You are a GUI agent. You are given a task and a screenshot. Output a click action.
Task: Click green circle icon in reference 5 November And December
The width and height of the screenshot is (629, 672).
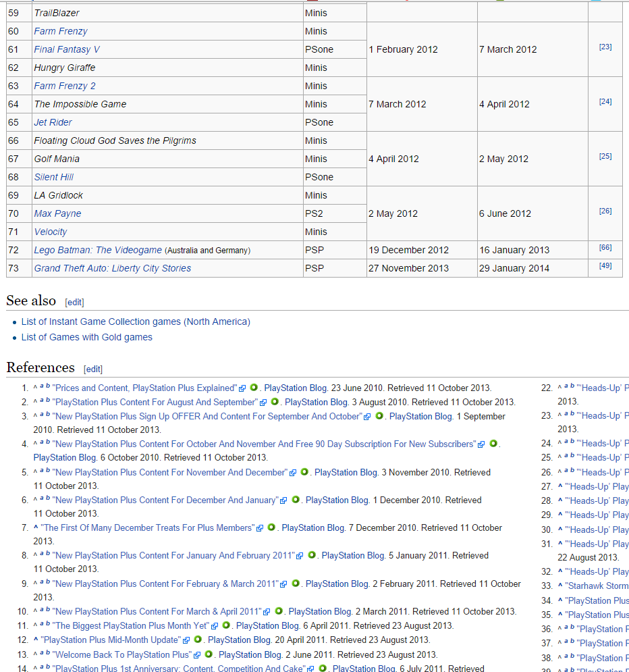click(304, 472)
